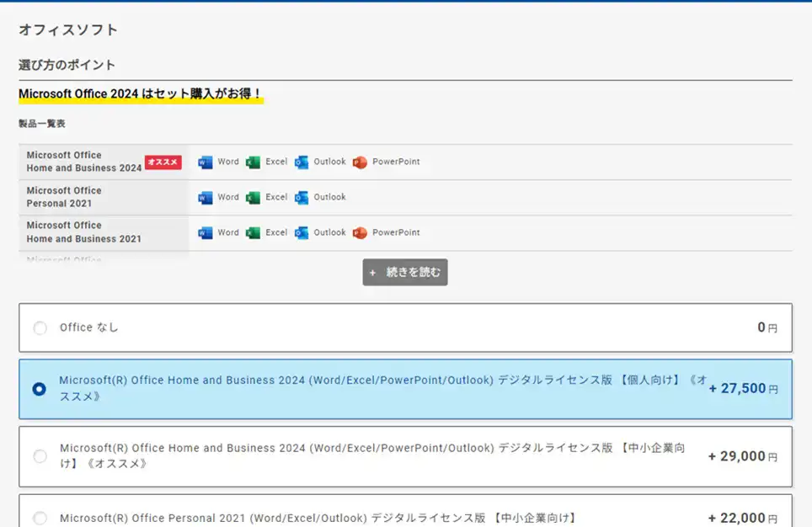Click Outlook icon in Home and Business 2024 row
Screen dimensions: 812x527
302,162
